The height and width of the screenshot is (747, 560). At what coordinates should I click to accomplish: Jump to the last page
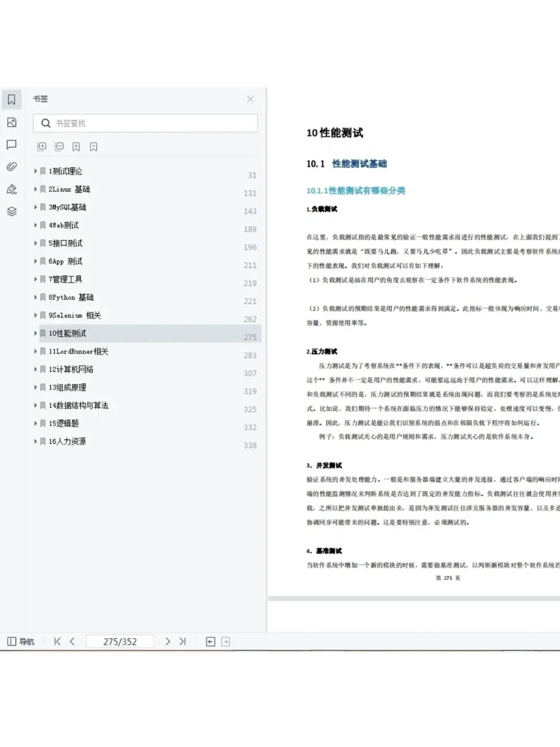coord(183,641)
